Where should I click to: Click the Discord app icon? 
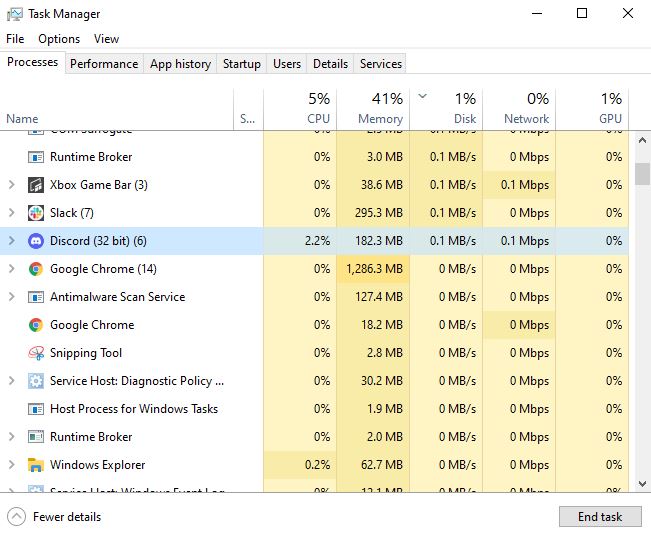tap(35, 241)
